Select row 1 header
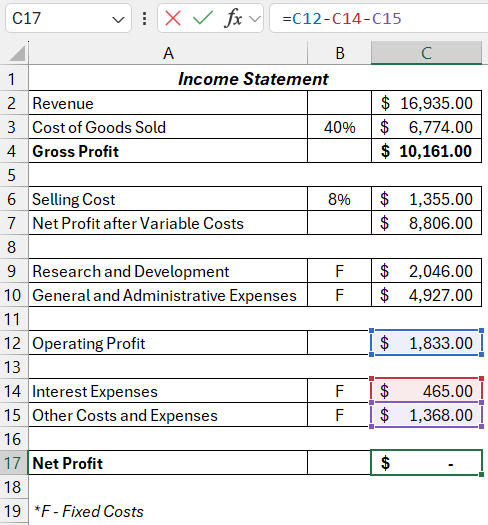 (x=14, y=79)
